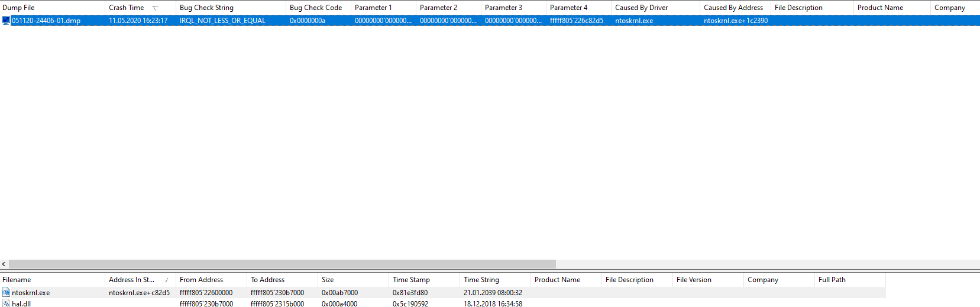This screenshot has width=980, height=307.
Task: Sort lower pane by Address In Stack column
Action: (x=141, y=280)
